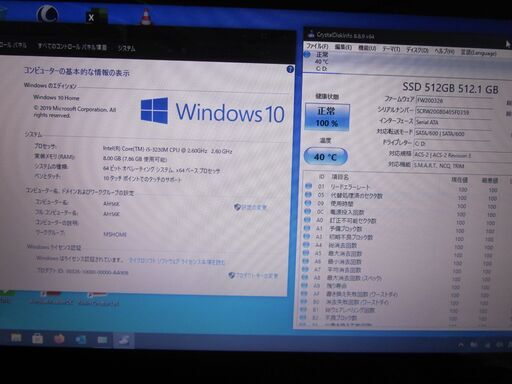Click the active CrystalDiskInfo taskbar icon
Screen dimensions: 512x384
click(124, 340)
